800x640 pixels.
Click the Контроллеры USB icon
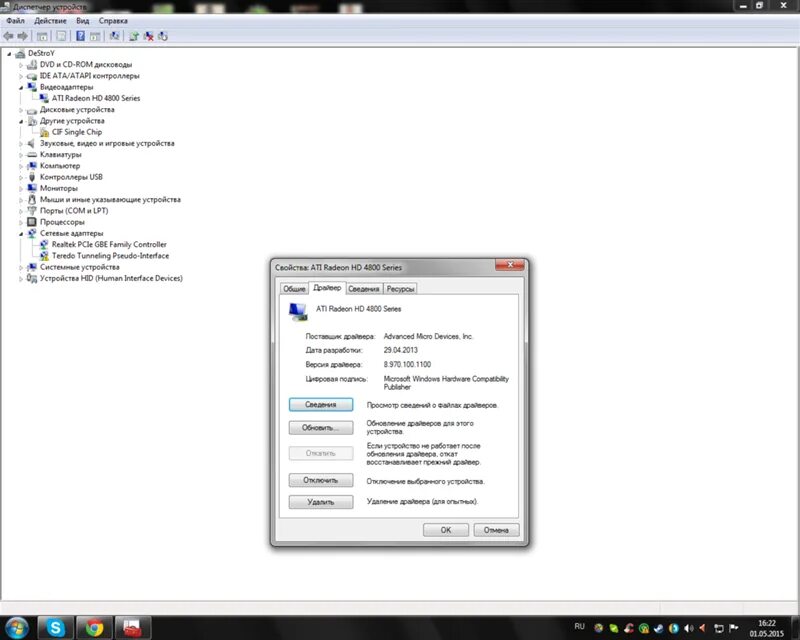coord(32,177)
